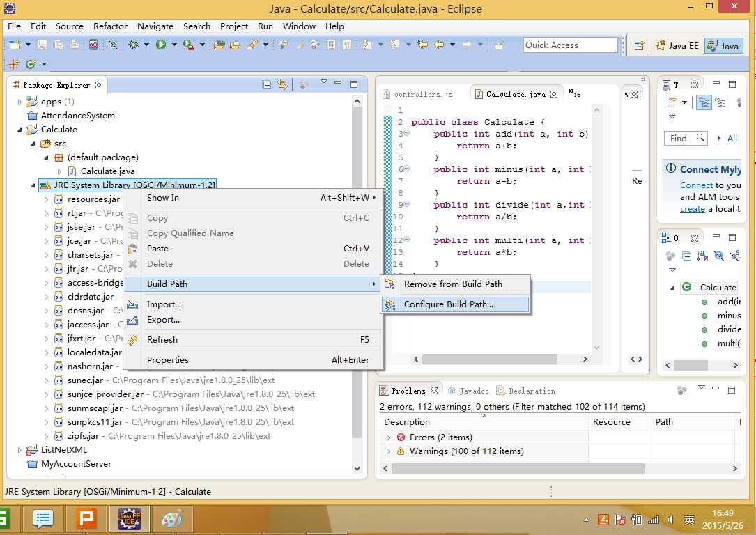Select Remove from Build Path item

tap(455, 284)
